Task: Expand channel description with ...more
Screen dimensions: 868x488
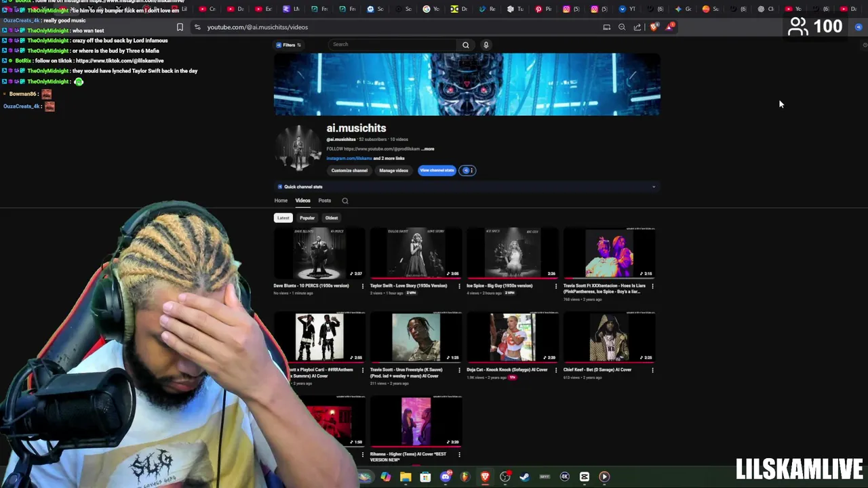Action: pyautogui.click(x=428, y=148)
